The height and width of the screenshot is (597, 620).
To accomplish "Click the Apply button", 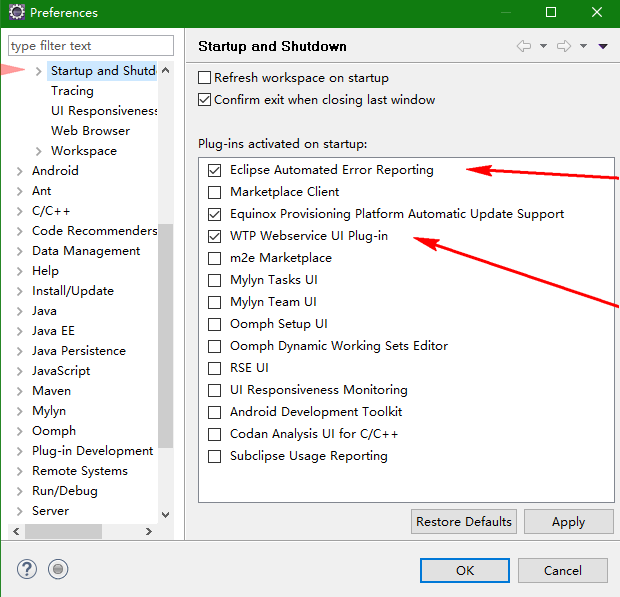I will click(x=569, y=521).
